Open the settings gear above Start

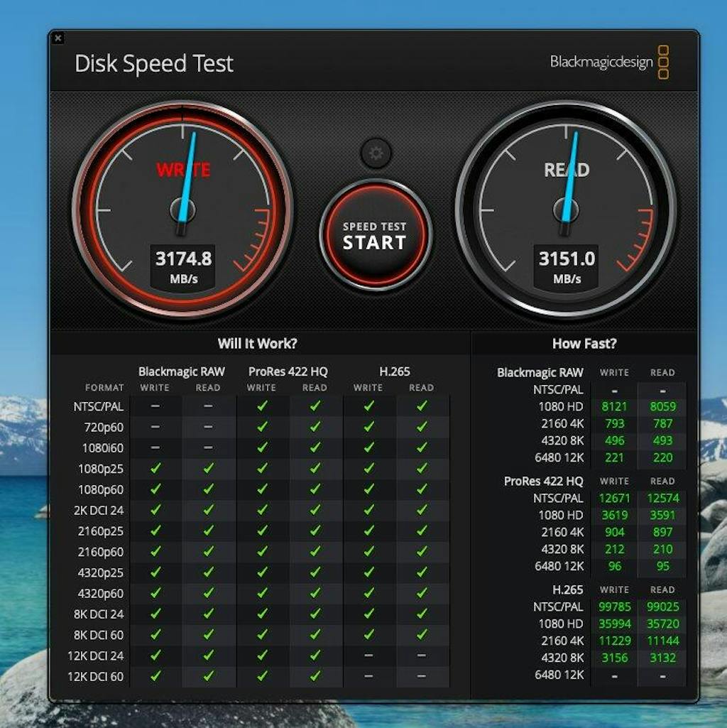(376, 153)
